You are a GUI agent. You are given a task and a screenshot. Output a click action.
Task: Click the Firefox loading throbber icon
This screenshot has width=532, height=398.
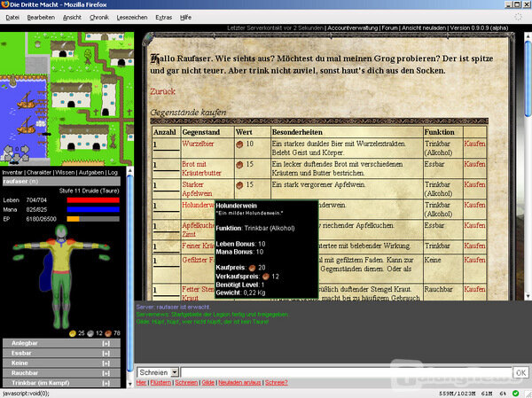click(518, 17)
